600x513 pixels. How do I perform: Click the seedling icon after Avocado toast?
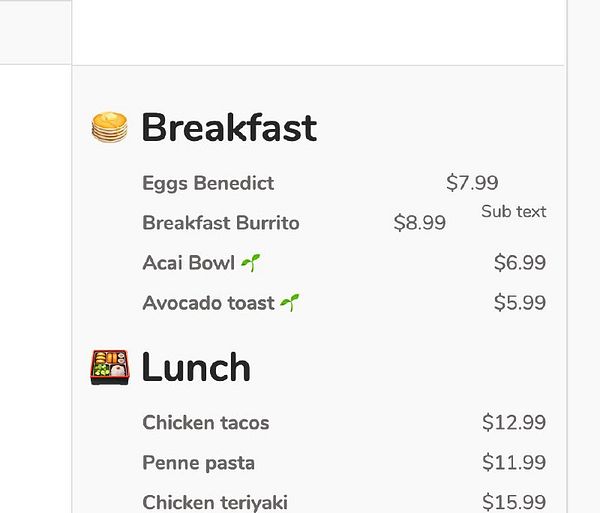pyautogui.click(x=290, y=303)
